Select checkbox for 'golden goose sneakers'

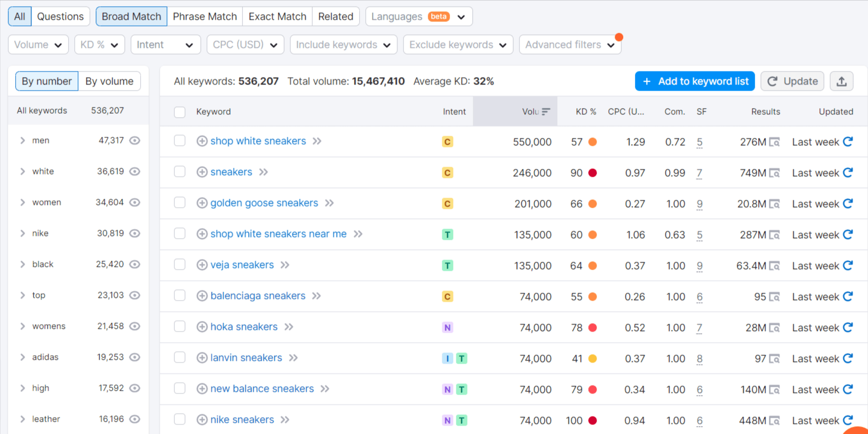tap(180, 203)
